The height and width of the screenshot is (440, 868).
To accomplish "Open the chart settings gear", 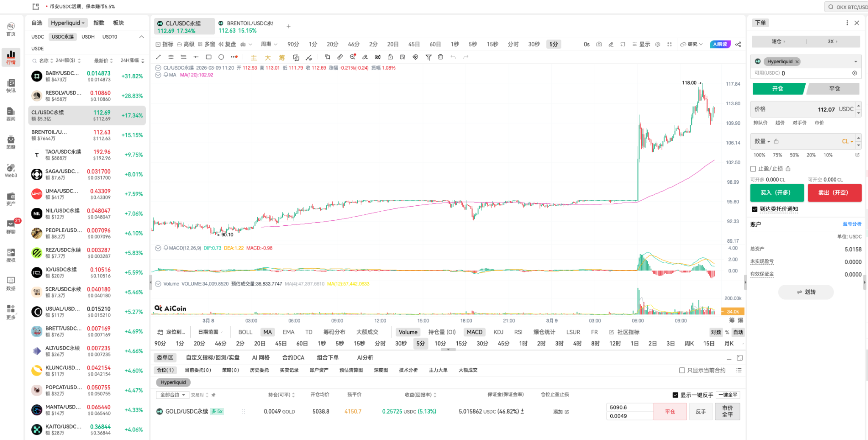I will tap(658, 44).
